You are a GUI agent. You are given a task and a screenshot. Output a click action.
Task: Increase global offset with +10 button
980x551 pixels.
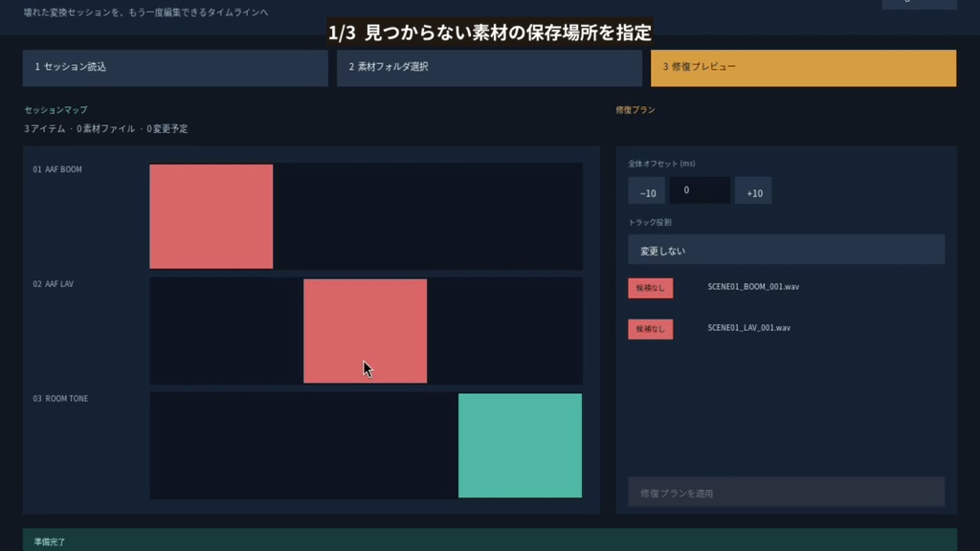point(753,190)
